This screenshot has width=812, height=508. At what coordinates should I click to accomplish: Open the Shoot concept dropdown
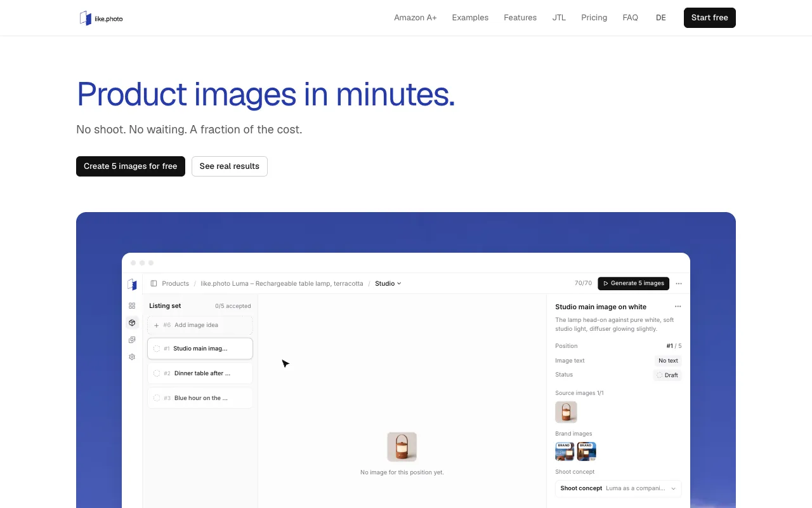coord(619,488)
